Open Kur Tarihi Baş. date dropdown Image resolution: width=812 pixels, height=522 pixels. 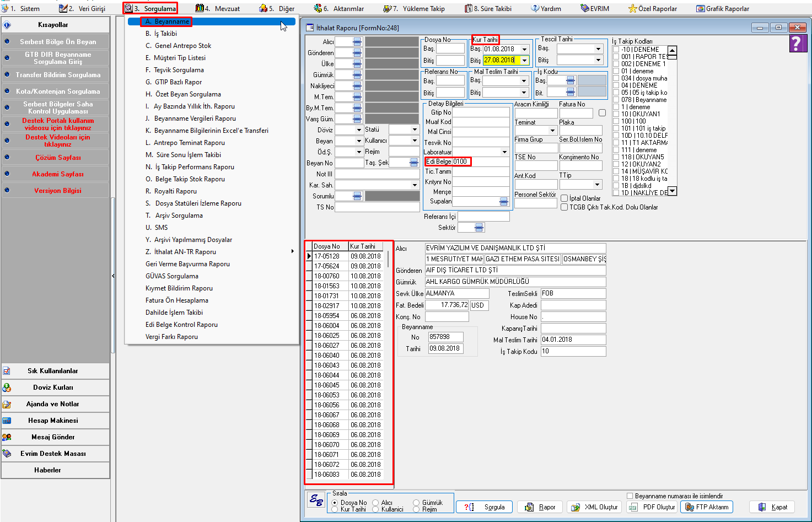click(x=524, y=49)
